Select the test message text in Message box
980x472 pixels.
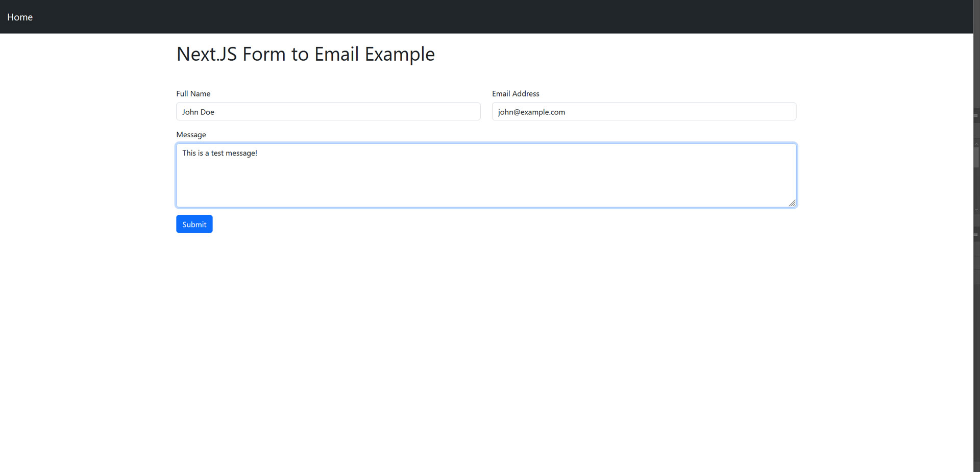pos(219,153)
